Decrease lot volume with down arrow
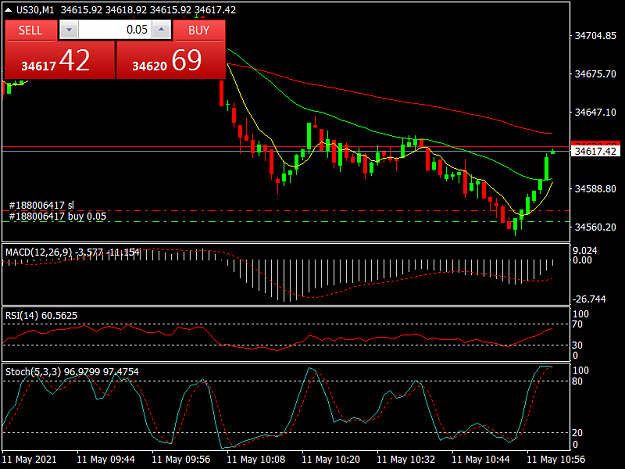 click(x=69, y=30)
